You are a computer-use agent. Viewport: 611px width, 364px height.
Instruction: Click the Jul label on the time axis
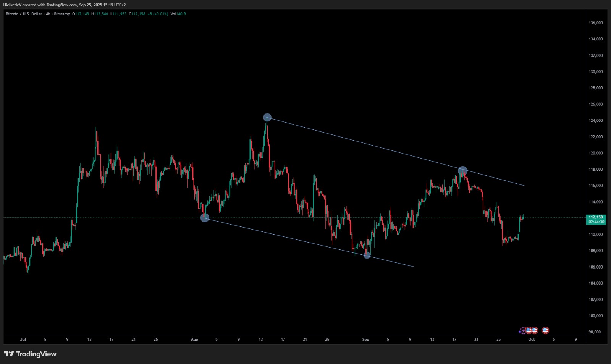click(x=23, y=339)
